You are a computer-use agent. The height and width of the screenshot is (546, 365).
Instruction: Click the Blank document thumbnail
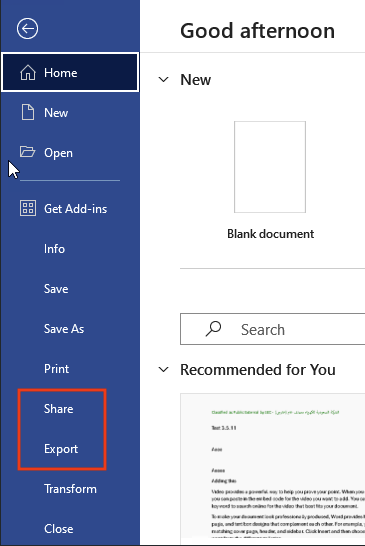click(x=270, y=167)
